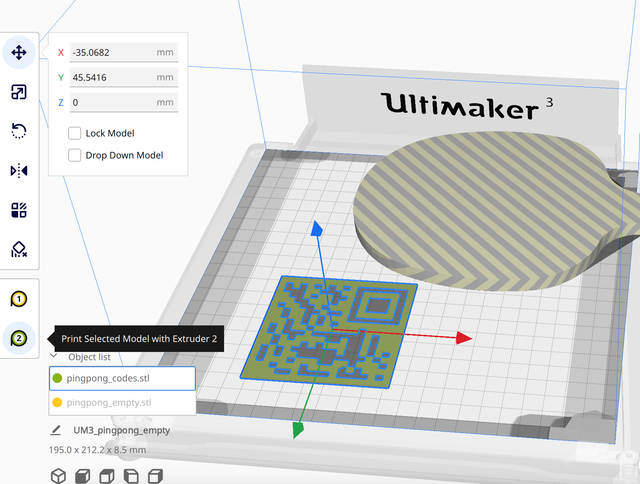Assign model to Extruder 2

click(x=19, y=338)
